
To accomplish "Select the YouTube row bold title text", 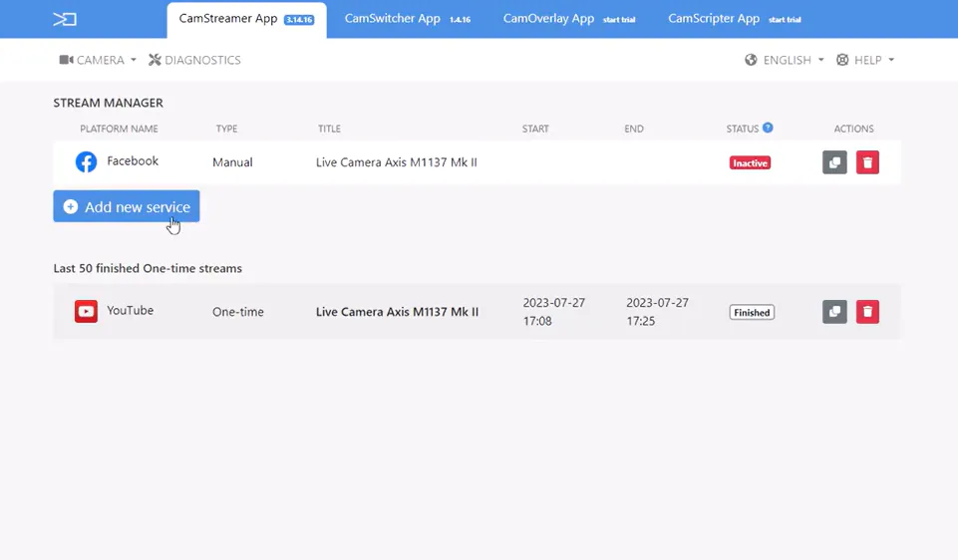I will point(397,312).
